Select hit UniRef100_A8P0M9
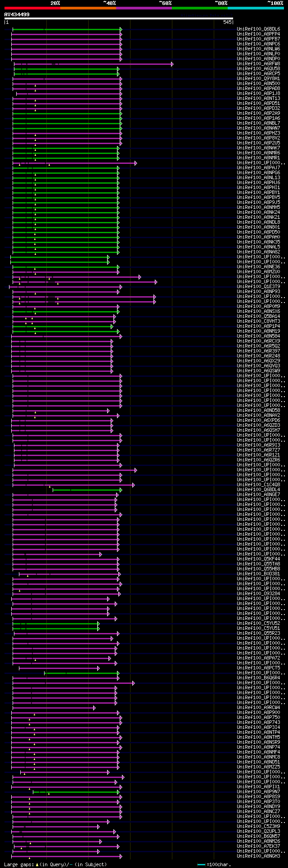The width and height of the screenshot is (288, 868). pyautogui.click(x=258, y=306)
